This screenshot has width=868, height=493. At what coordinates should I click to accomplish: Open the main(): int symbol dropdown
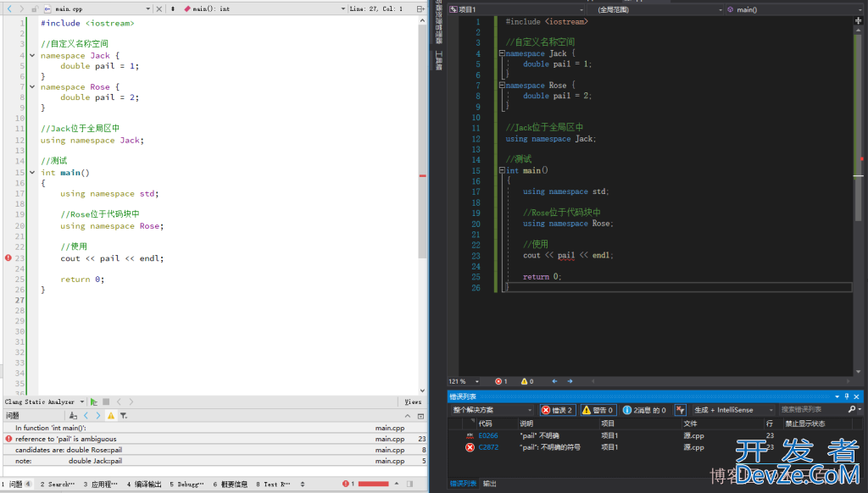pyautogui.click(x=343, y=8)
